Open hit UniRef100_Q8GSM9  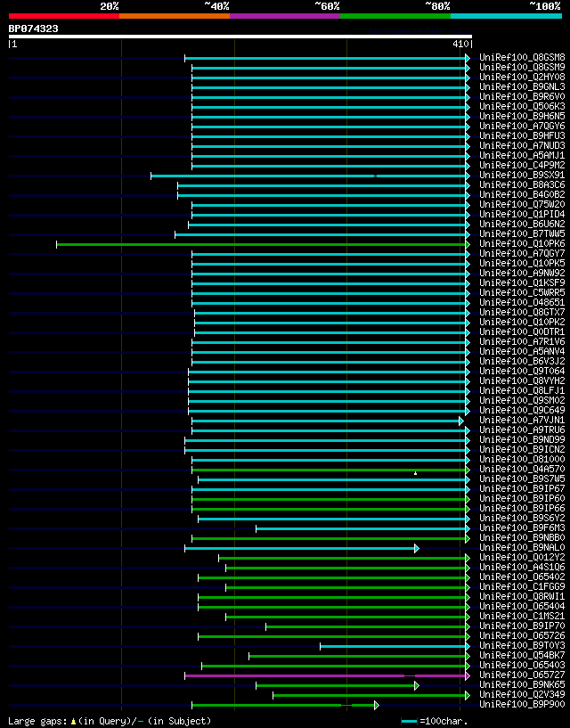(x=522, y=68)
